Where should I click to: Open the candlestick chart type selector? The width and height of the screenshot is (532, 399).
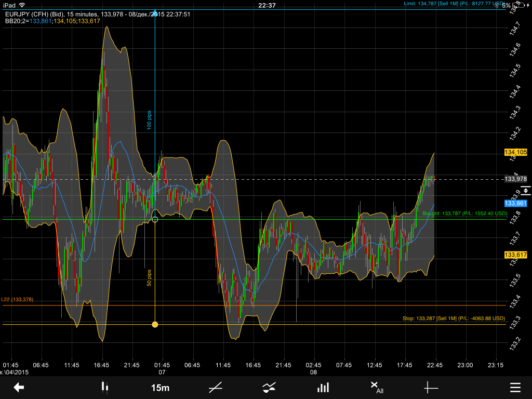pos(104,388)
